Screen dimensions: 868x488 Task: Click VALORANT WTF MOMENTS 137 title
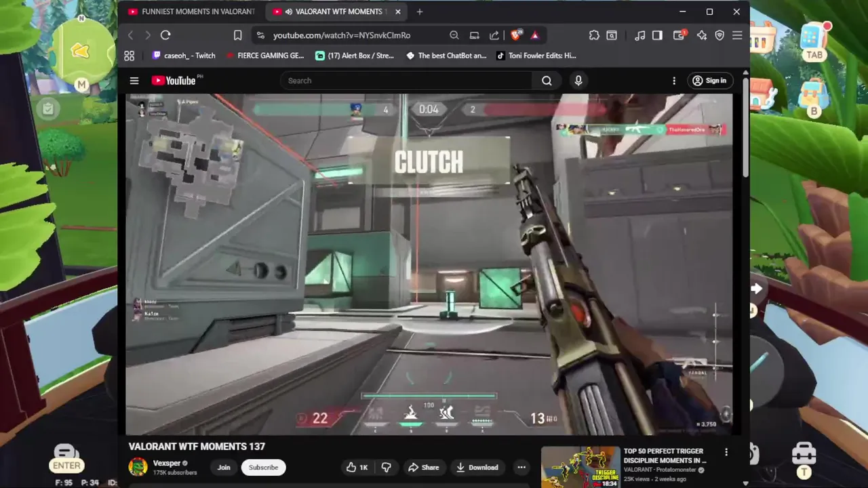[x=197, y=447]
